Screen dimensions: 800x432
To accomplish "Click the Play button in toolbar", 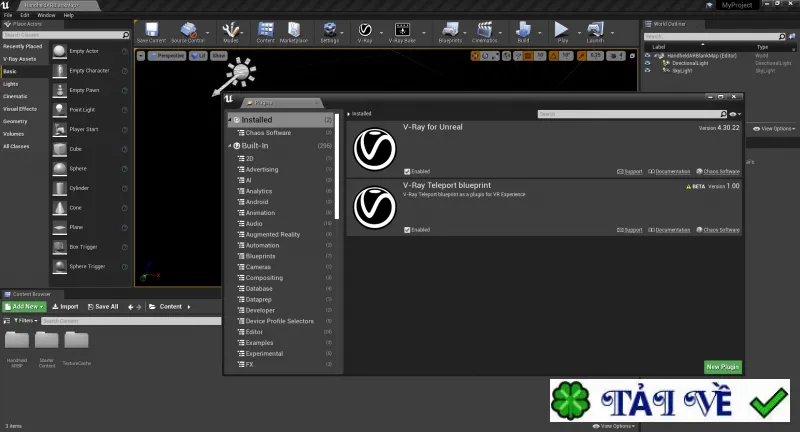I will coord(562,32).
